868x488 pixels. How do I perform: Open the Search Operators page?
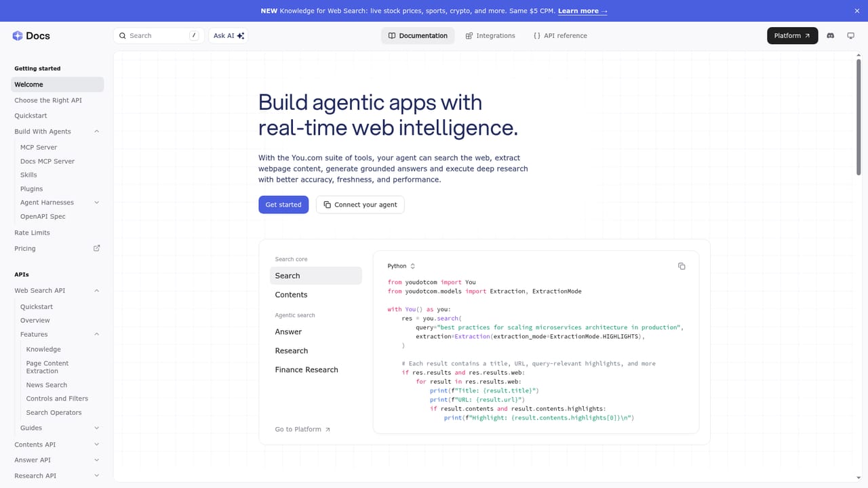(x=54, y=413)
